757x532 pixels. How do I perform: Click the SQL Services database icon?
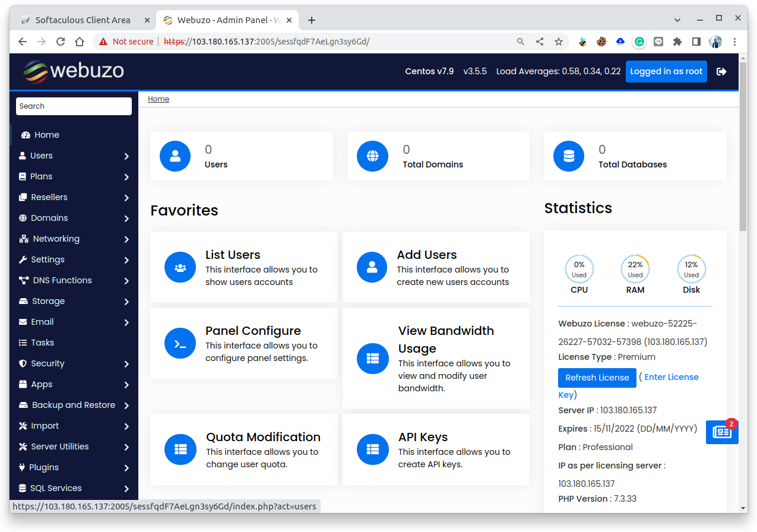tap(23, 488)
